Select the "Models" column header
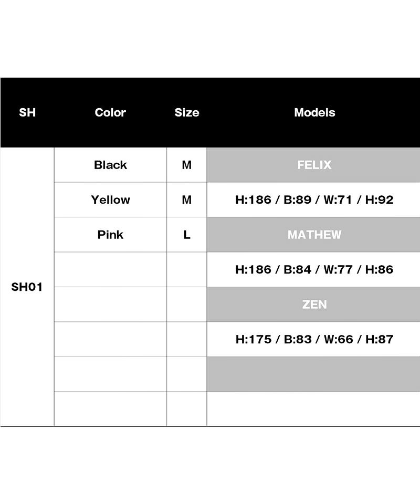The height and width of the screenshot is (504, 420). click(x=314, y=112)
